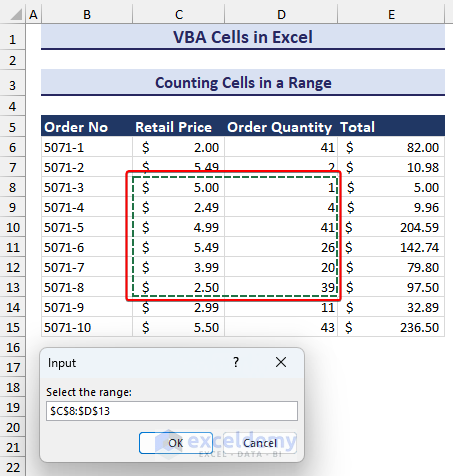Select column D header
The height and width of the screenshot is (476, 453).
[281, 14]
